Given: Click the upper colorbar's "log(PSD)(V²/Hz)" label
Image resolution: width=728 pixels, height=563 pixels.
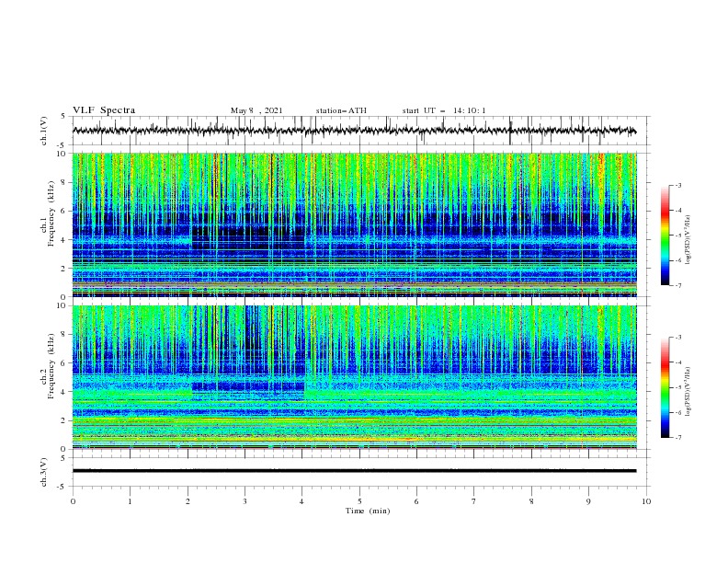Looking at the screenshot, I should (x=688, y=240).
